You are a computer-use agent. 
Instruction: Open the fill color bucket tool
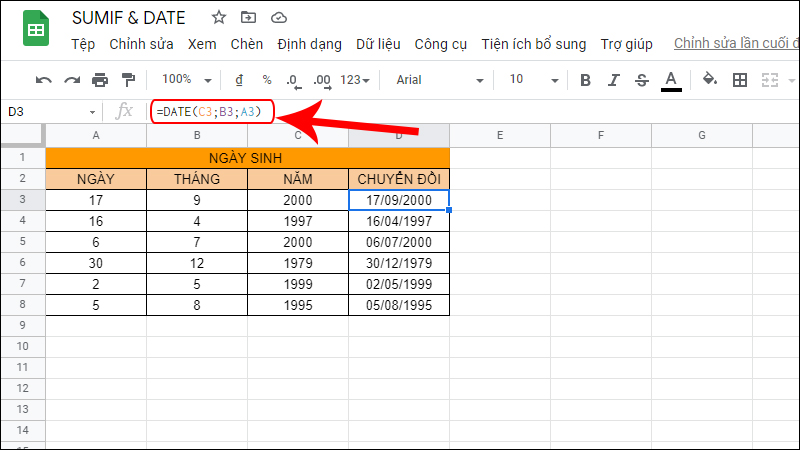(x=710, y=80)
